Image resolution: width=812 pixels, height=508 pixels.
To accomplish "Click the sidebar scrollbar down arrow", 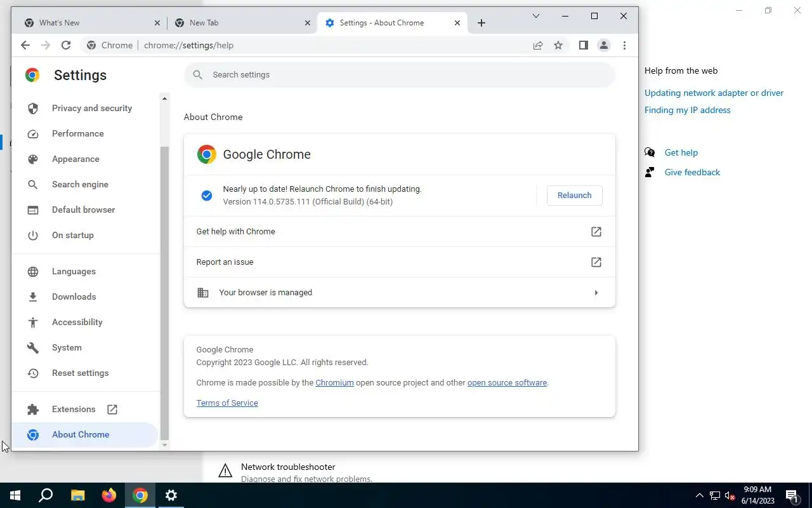I will click(x=165, y=445).
